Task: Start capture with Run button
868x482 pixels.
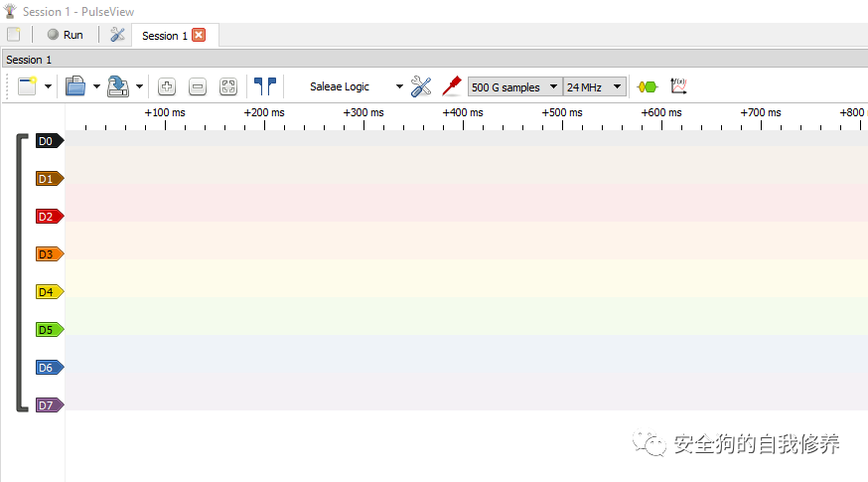Action: pyautogui.click(x=66, y=35)
